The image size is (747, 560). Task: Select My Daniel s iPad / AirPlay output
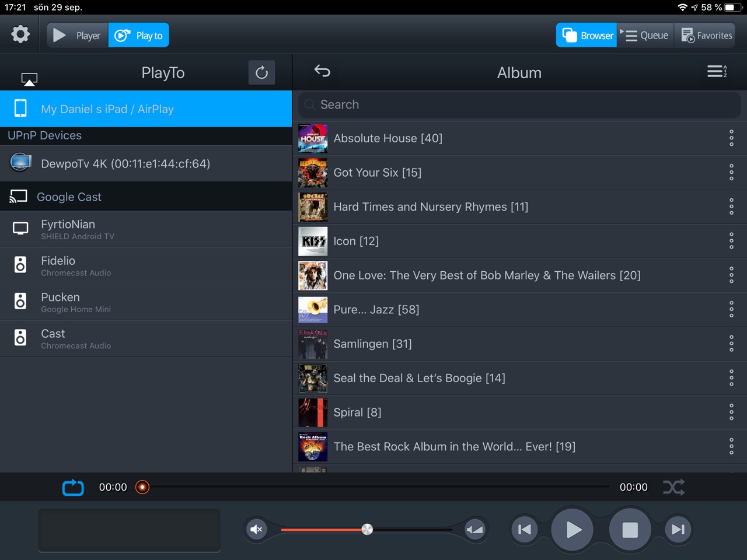click(146, 109)
